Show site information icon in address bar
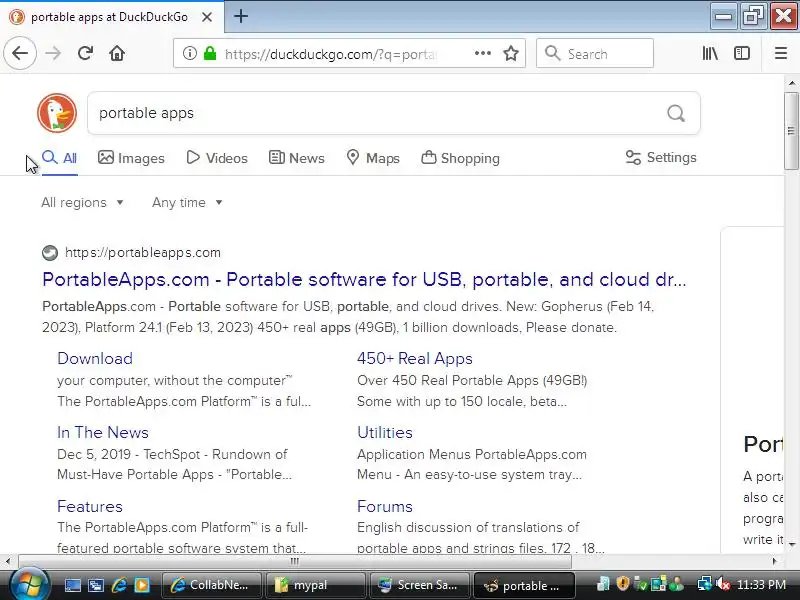The image size is (800, 600). (189, 53)
